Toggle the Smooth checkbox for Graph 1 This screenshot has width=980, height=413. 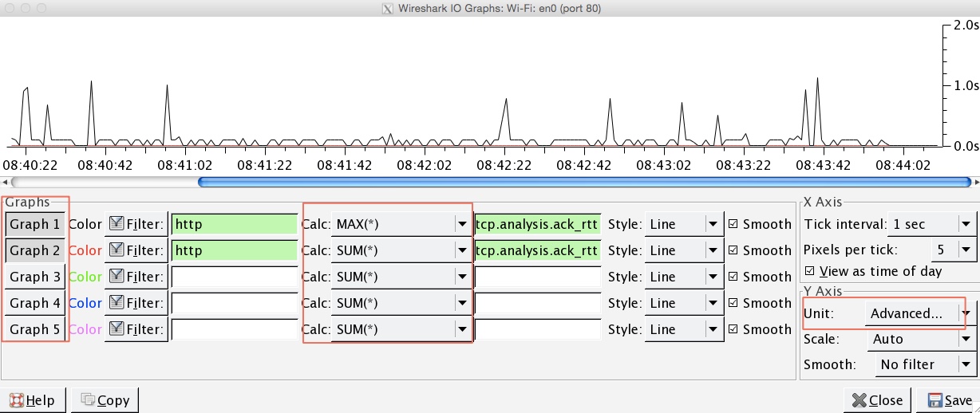point(733,225)
